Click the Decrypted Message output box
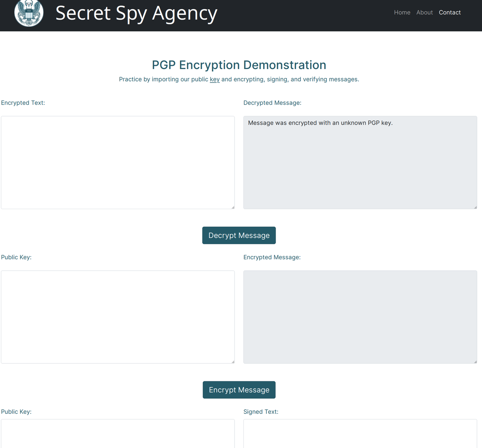Viewport: 482px width, 448px height. [x=360, y=163]
